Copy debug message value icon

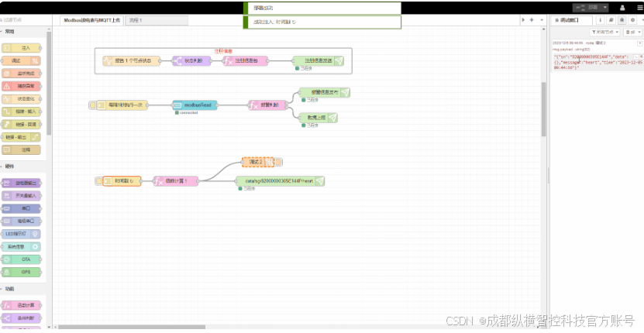pos(642,56)
